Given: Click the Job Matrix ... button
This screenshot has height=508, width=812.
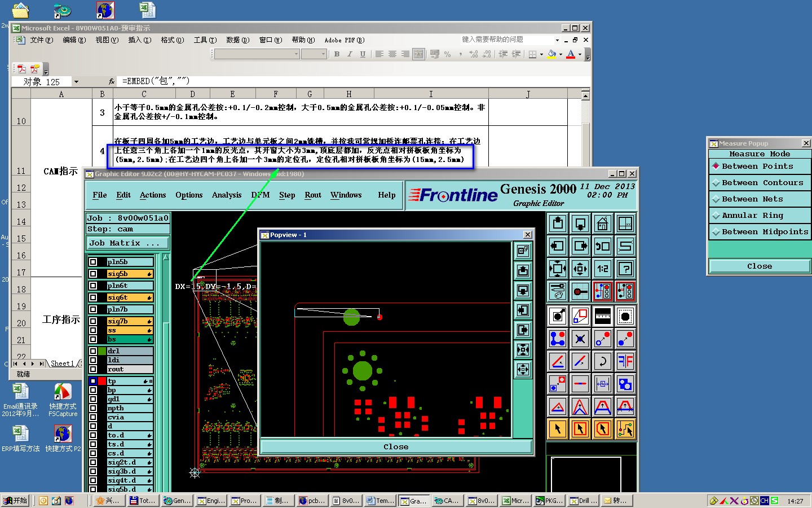Looking at the screenshot, I should (x=127, y=243).
